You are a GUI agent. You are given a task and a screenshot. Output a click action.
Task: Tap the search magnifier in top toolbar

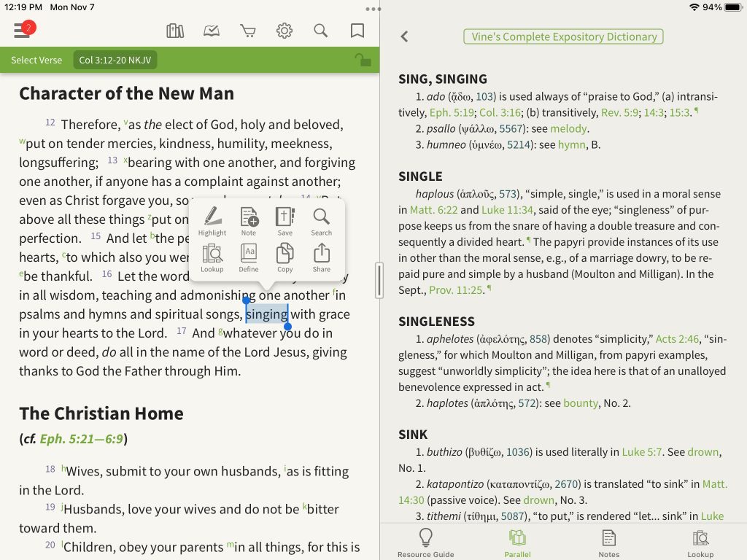point(321,31)
